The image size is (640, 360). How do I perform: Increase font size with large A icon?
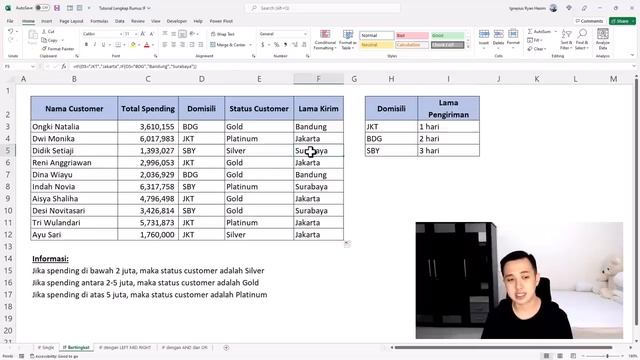[142, 34]
